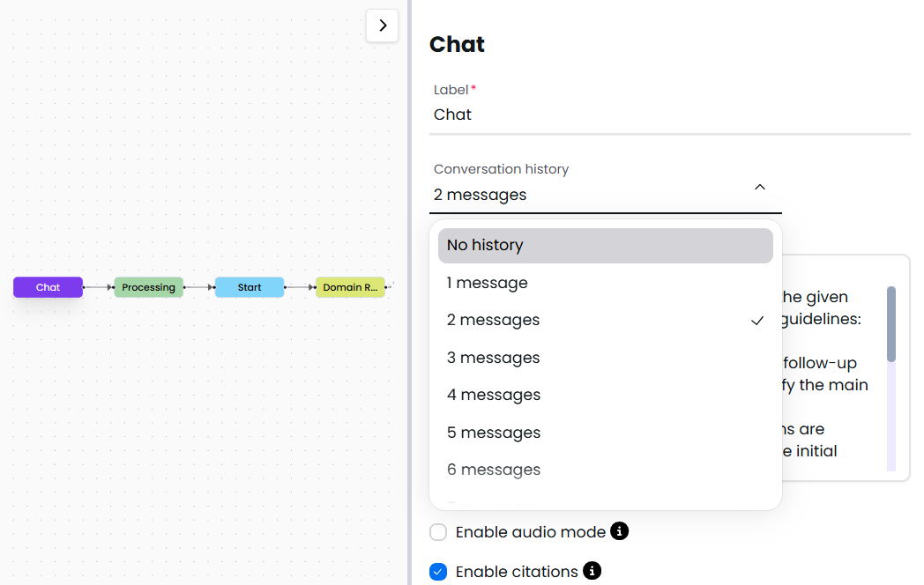Select the yellow Domain R... node
Screen dimensions: 924x585
pos(350,287)
